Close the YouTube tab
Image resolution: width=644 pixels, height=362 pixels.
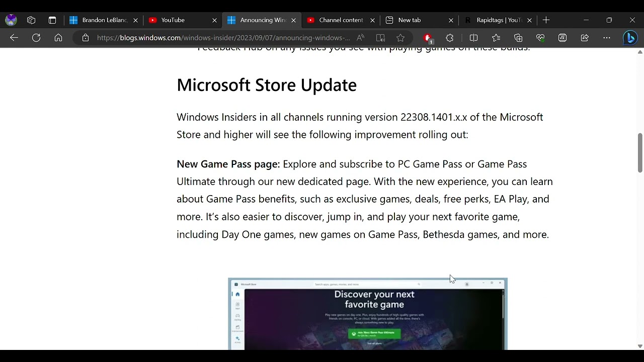pyautogui.click(x=214, y=20)
